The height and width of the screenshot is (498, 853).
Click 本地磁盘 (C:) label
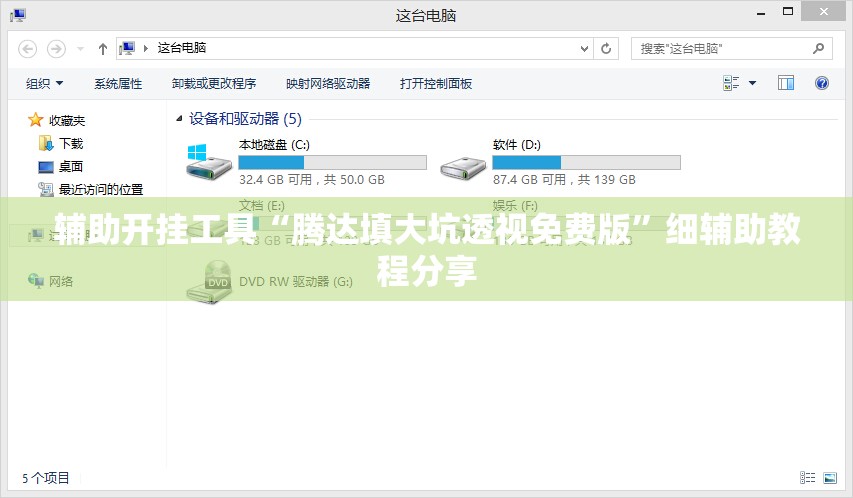[x=274, y=145]
